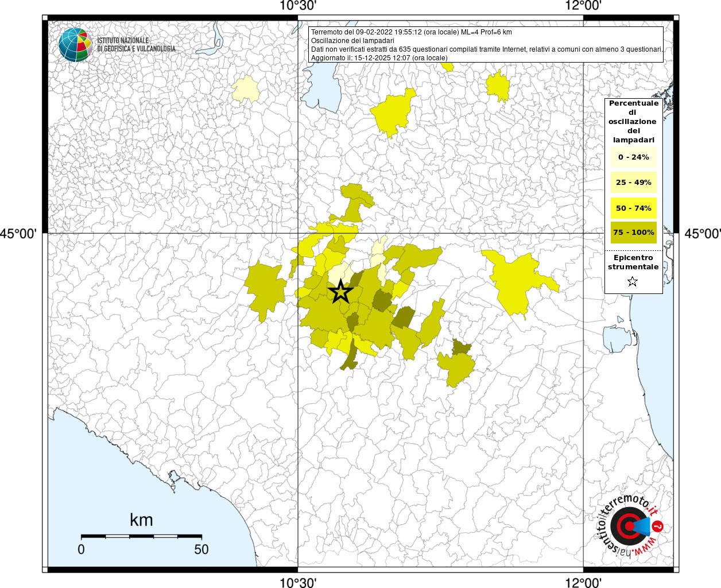Click the epicenter star on the map
721x588 pixels.
point(341,292)
